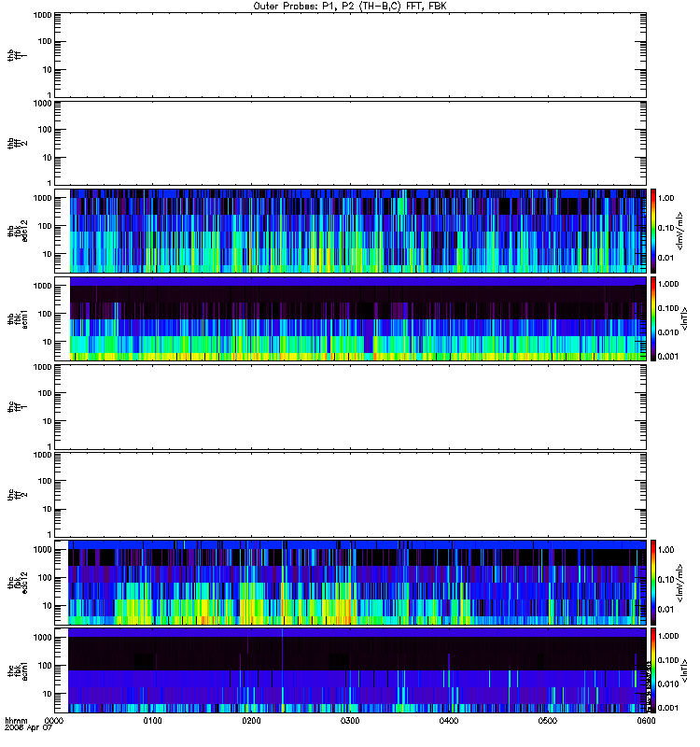700x747 pixels.
Task: Click the 'thc fbk edc12' y-axis title
Action: [17, 582]
